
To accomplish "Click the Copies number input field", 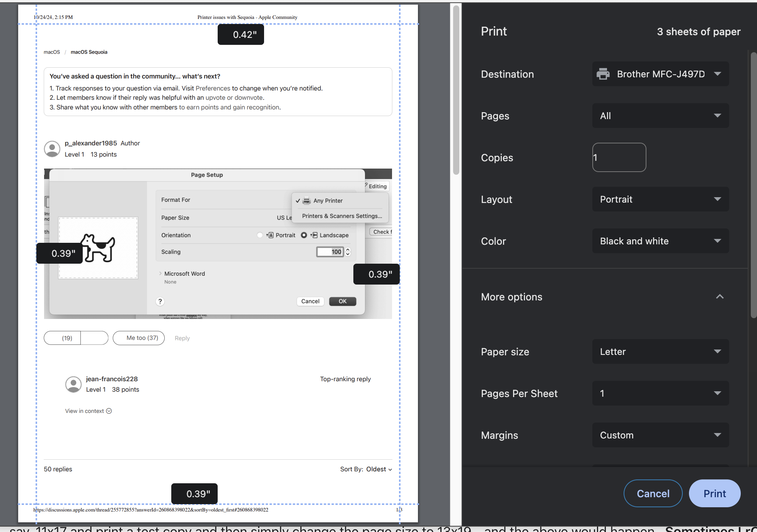I will click(619, 157).
